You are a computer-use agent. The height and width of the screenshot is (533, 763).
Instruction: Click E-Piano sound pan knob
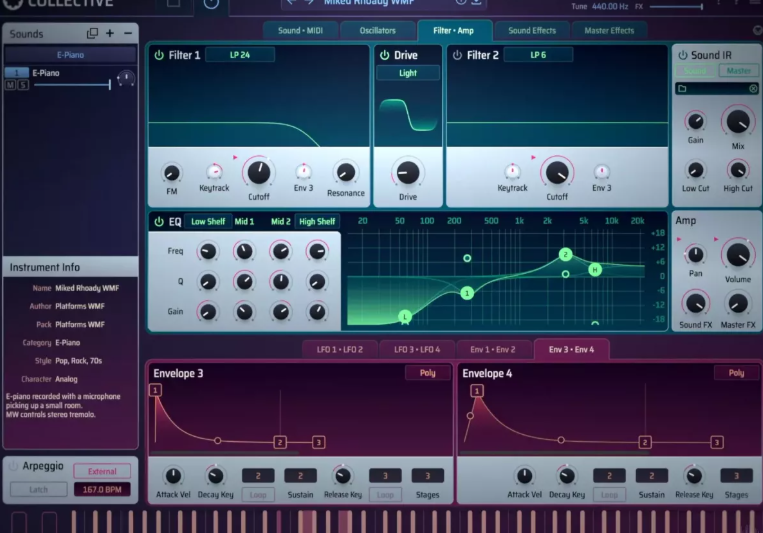[126, 78]
